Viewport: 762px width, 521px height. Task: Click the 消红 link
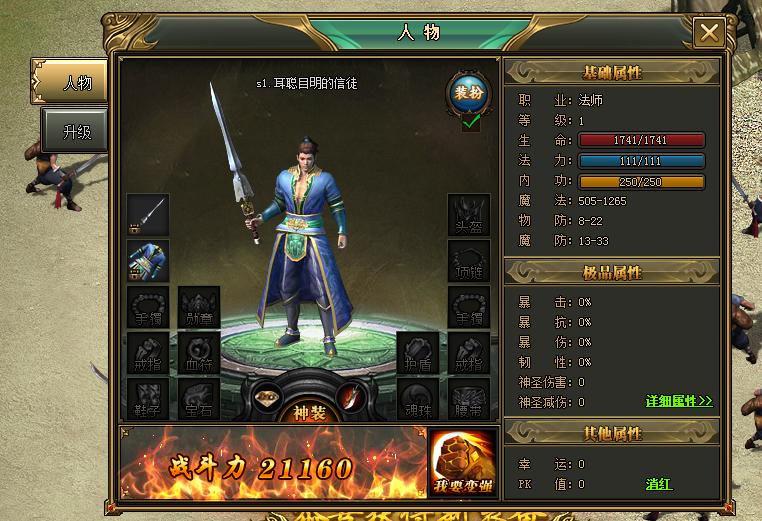tap(658, 484)
